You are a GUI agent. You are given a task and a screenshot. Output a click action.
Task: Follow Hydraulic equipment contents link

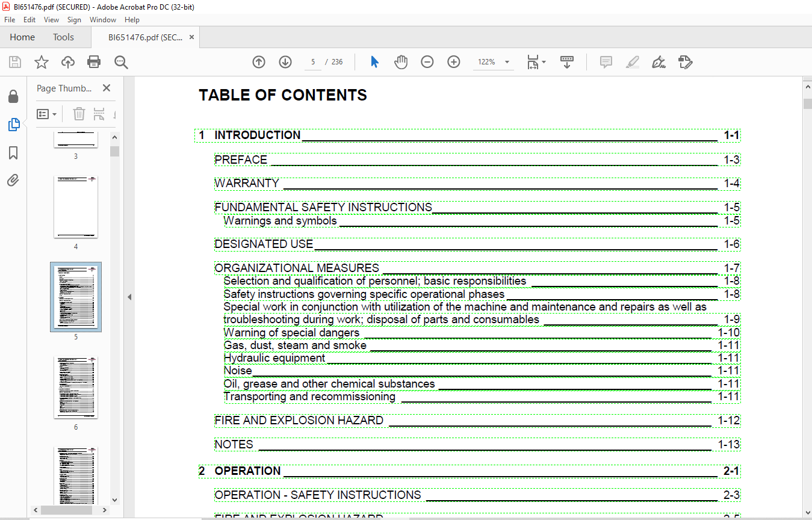[482, 358]
